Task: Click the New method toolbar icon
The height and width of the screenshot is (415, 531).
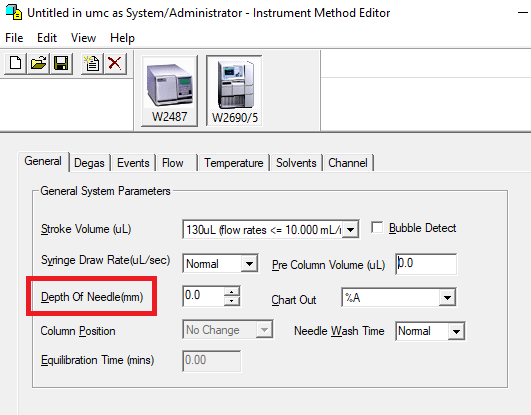Action: 15,63
